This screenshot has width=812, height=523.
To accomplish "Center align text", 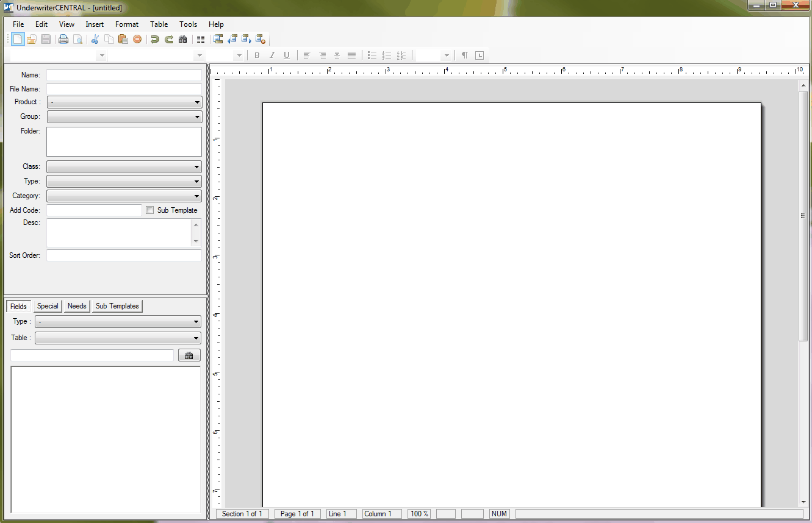I will coord(337,55).
